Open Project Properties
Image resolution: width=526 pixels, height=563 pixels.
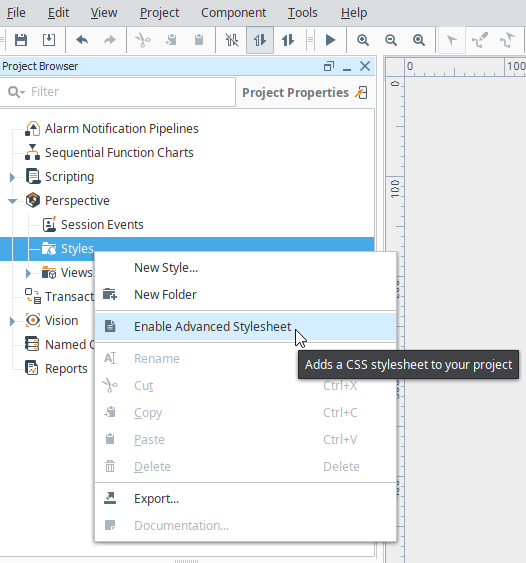pyautogui.click(x=295, y=93)
